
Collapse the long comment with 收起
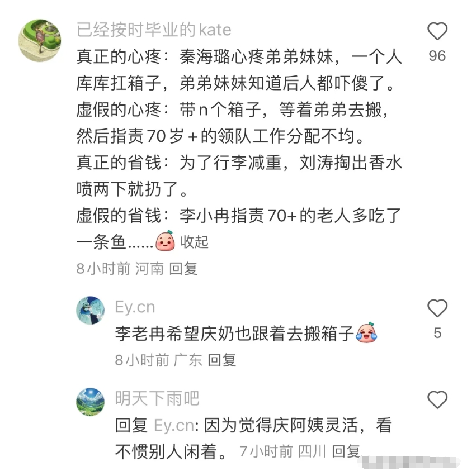point(194,242)
